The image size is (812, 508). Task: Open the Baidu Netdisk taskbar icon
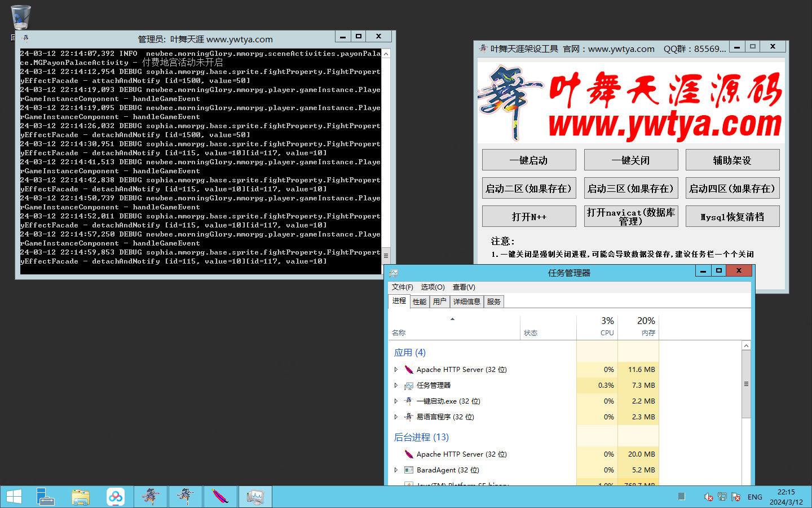[x=116, y=497]
